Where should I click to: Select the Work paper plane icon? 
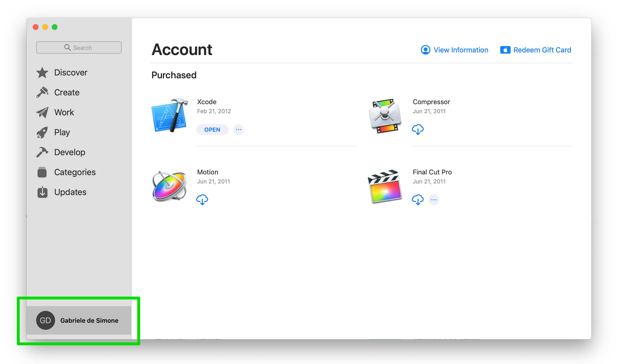coord(42,112)
